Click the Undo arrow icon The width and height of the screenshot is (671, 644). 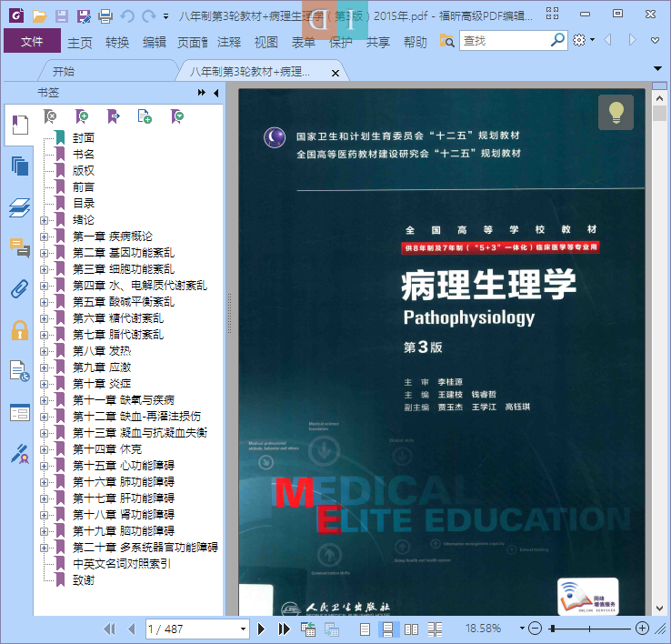click(x=127, y=16)
